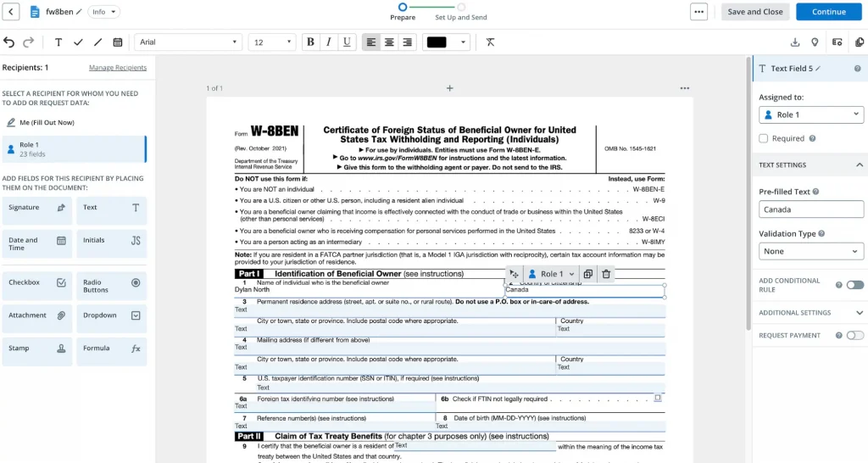Delete the selected field with trash icon
This screenshot has height=463, width=868.
606,274
